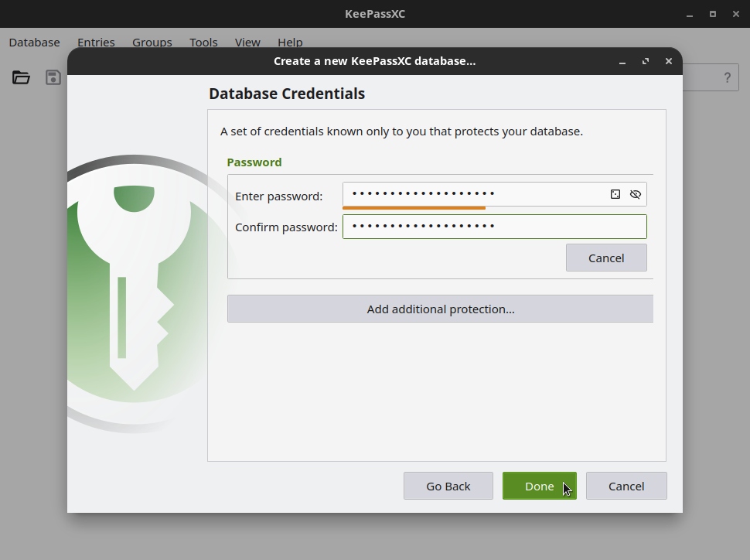The height and width of the screenshot is (560, 750).
Task: Click the question mark help icon
Action: pyautogui.click(x=727, y=77)
